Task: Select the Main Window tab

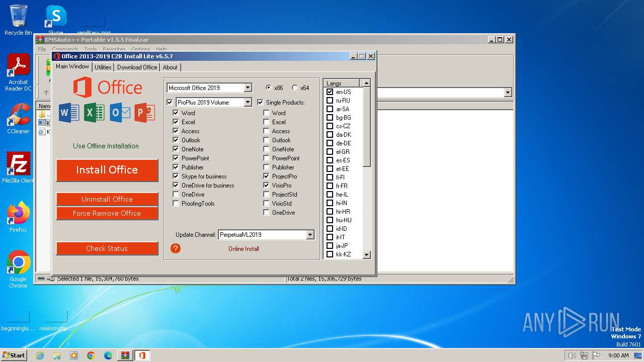Action: click(72, 66)
